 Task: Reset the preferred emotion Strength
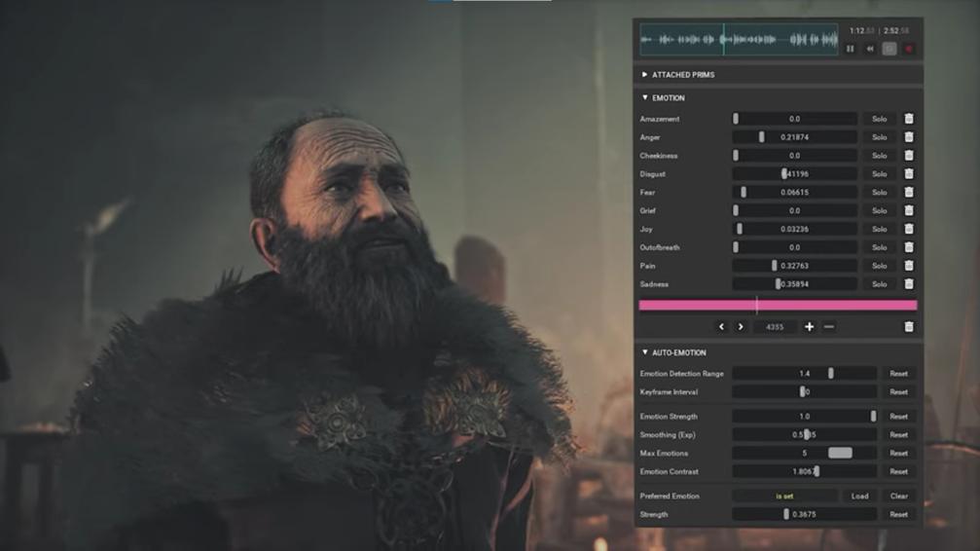[899, 514]
